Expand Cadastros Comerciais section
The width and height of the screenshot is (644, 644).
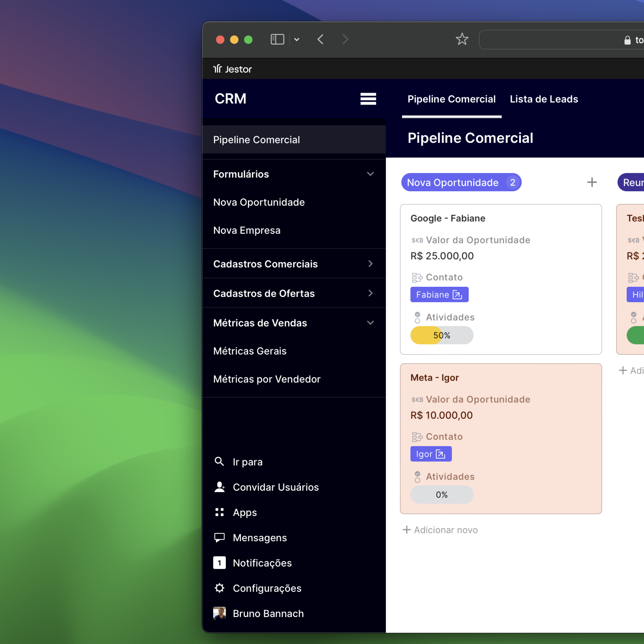370,264
